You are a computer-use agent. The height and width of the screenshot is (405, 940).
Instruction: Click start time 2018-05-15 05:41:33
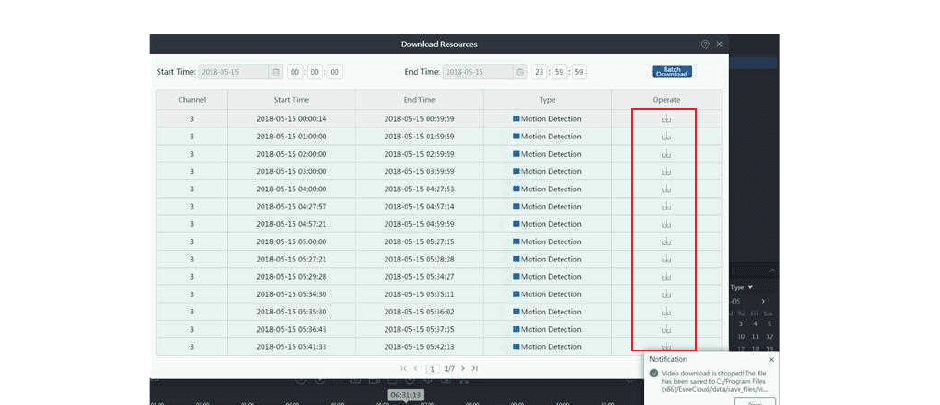tap(291, 347)
